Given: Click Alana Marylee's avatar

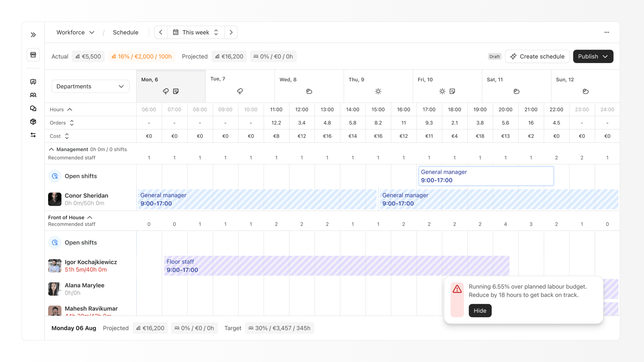Looking at the screenshot, I should click(55, 289).
